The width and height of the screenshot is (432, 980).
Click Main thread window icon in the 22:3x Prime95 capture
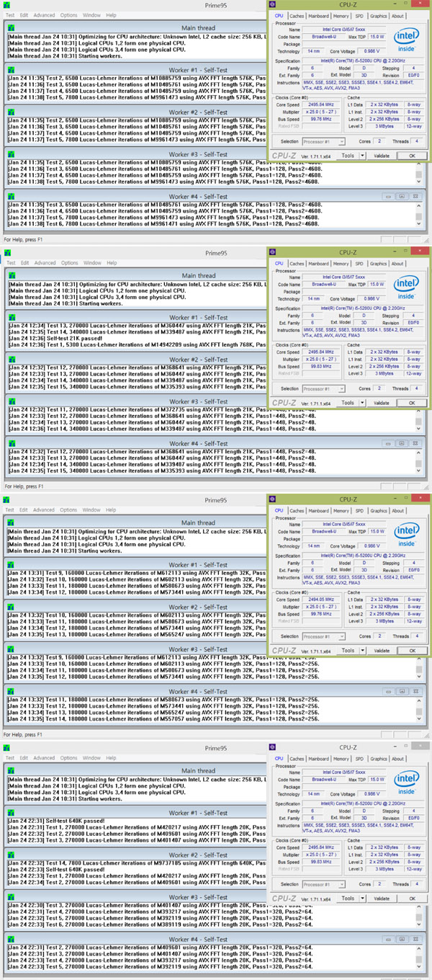[x=10, y=771]
